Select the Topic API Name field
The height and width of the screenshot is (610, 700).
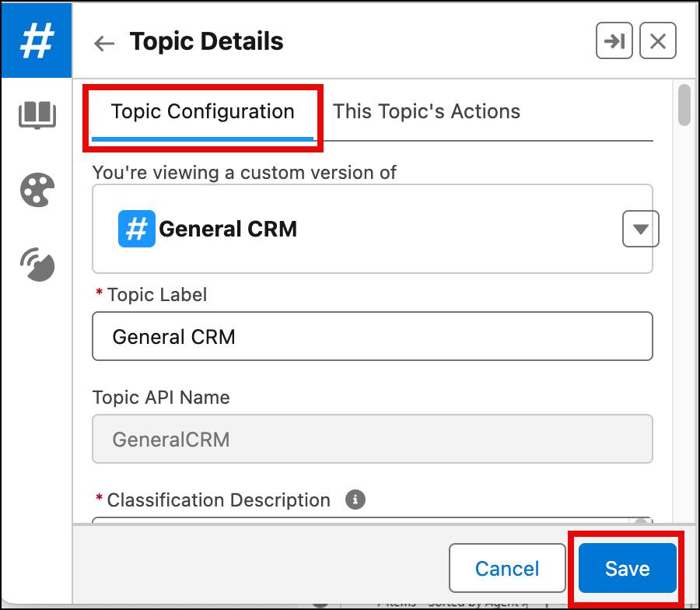[x=372, y=440]
